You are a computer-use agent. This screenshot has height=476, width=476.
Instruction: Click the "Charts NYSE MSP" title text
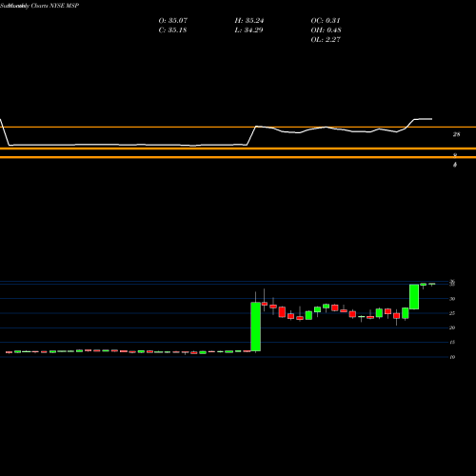click(54, 6)
